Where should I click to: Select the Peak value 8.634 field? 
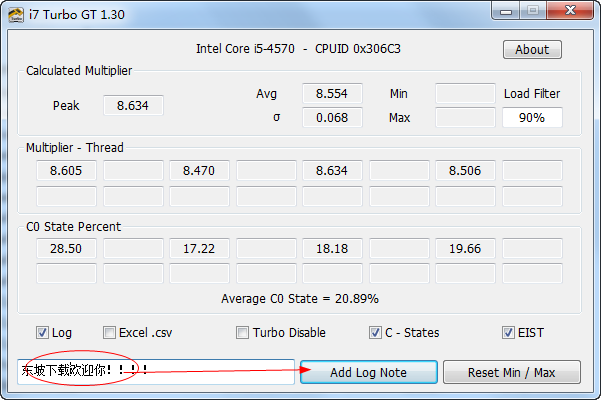133,105
